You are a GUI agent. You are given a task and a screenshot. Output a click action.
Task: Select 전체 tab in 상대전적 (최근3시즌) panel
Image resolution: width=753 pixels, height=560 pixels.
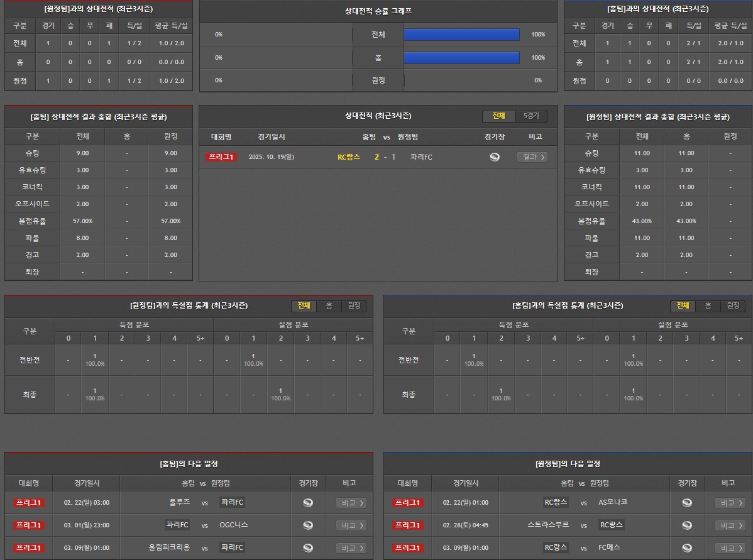498,116
